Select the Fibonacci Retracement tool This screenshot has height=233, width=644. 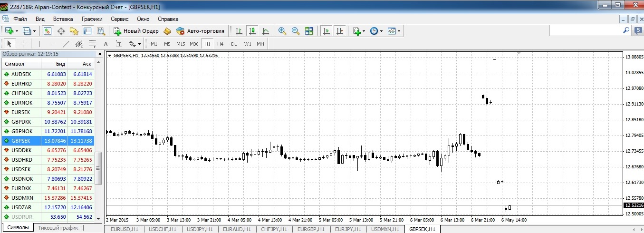pos(92,44)
